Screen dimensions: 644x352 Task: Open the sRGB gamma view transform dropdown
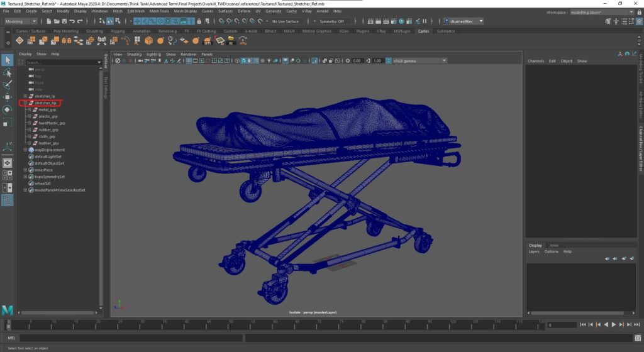419,61
